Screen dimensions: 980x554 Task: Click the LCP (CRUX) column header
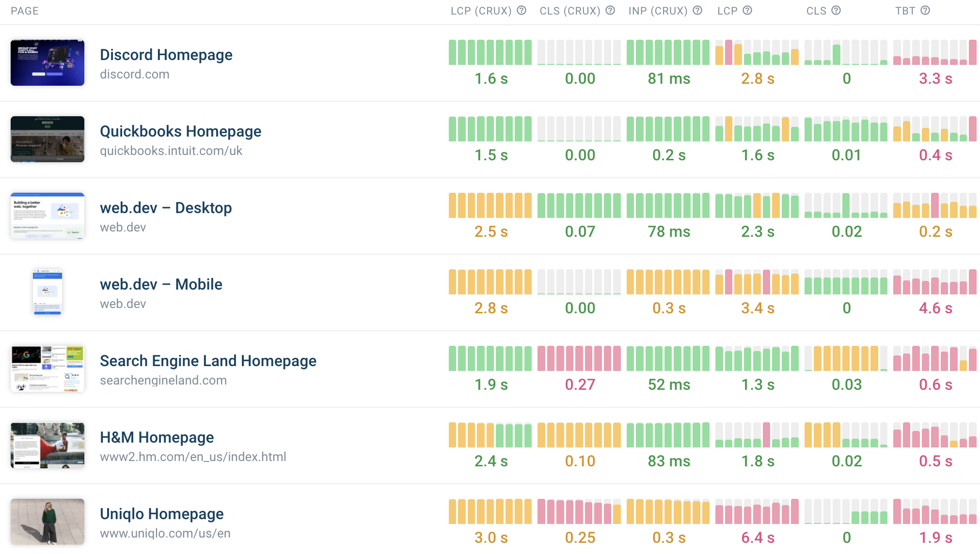coord(481,11)
